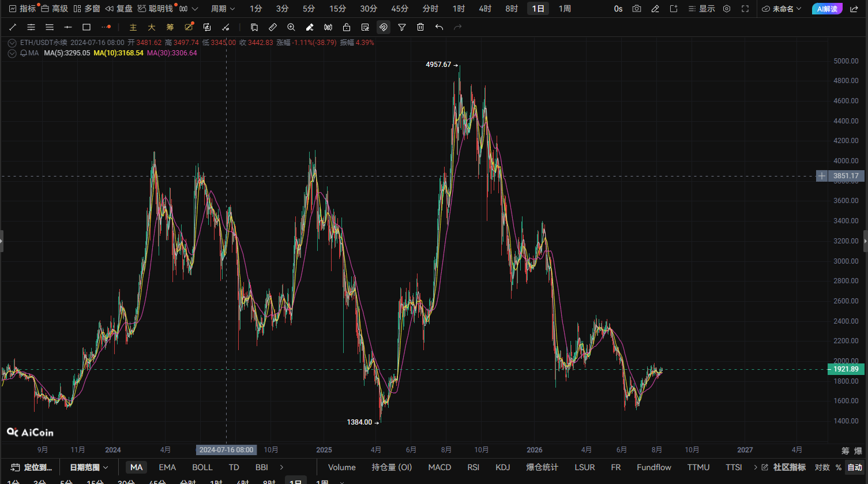This screenshot has height=484, width=868.
Task: Open chart settings hexagon icon
Action: click(727, 9)
